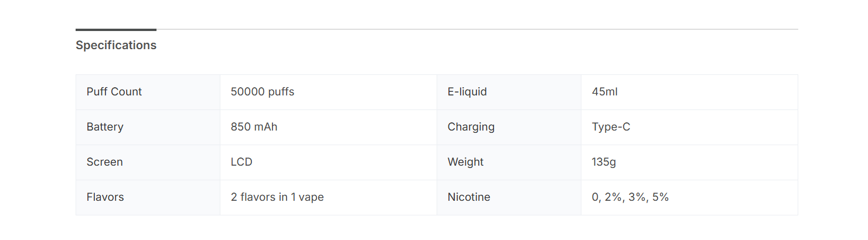Select the 850 mAh value

[x=254, y=127]
